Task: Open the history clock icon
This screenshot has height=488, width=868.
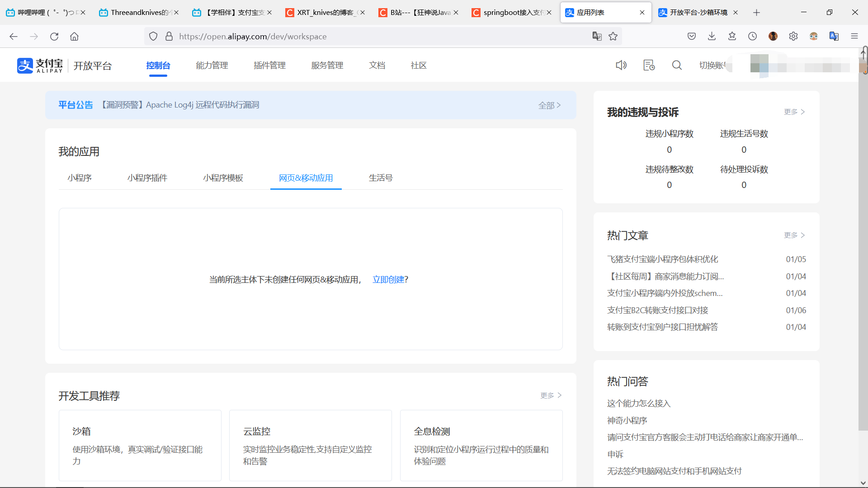Action: (x=752, y=36)
